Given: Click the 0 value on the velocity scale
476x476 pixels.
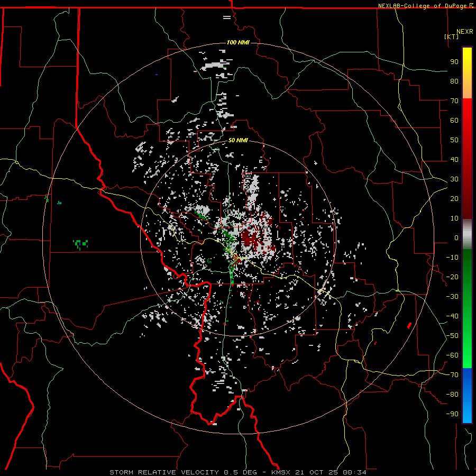Looking at the screenshot, I should (456, 238).
